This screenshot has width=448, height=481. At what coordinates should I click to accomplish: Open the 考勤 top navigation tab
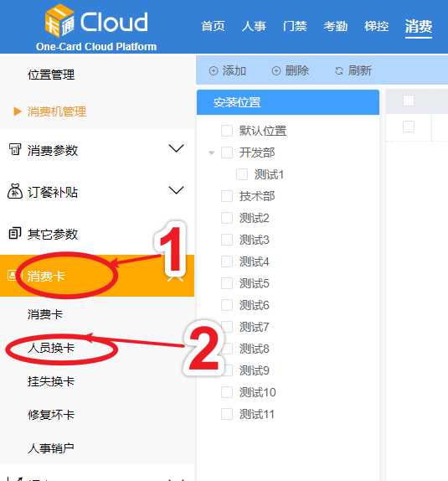coord(336,26)
